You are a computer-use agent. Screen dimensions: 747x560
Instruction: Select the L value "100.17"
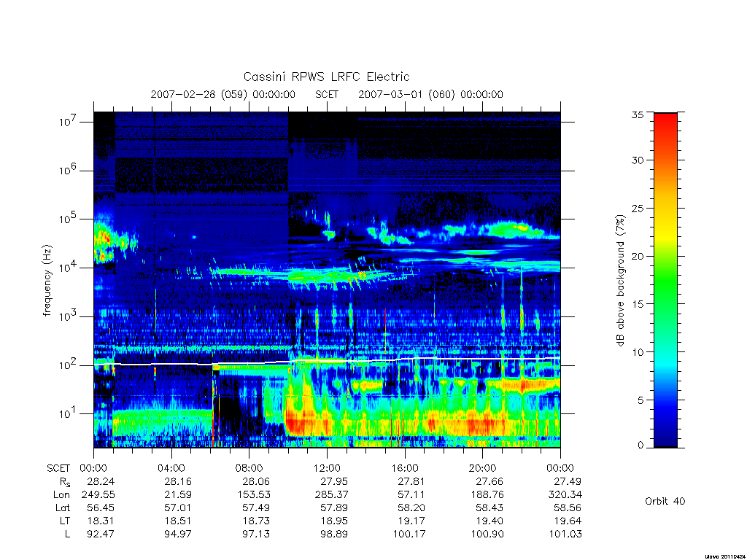409,534
